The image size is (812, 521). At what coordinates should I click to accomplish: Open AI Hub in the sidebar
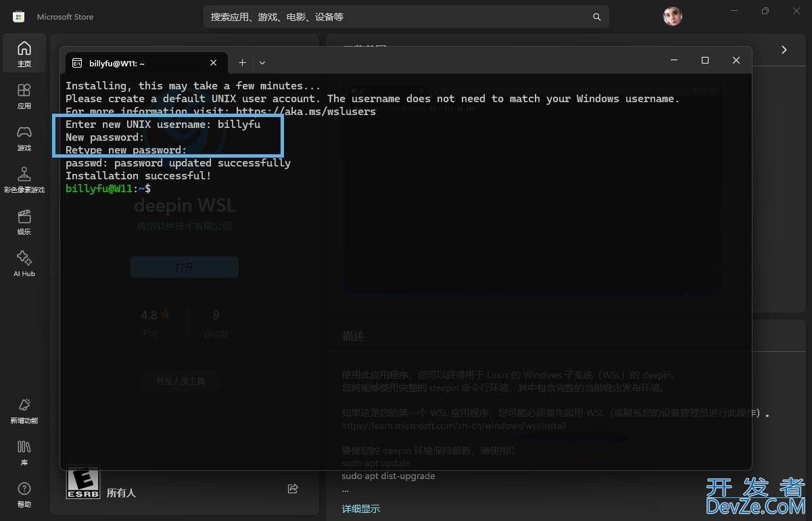pyautogui.click(x=24, y=263)
